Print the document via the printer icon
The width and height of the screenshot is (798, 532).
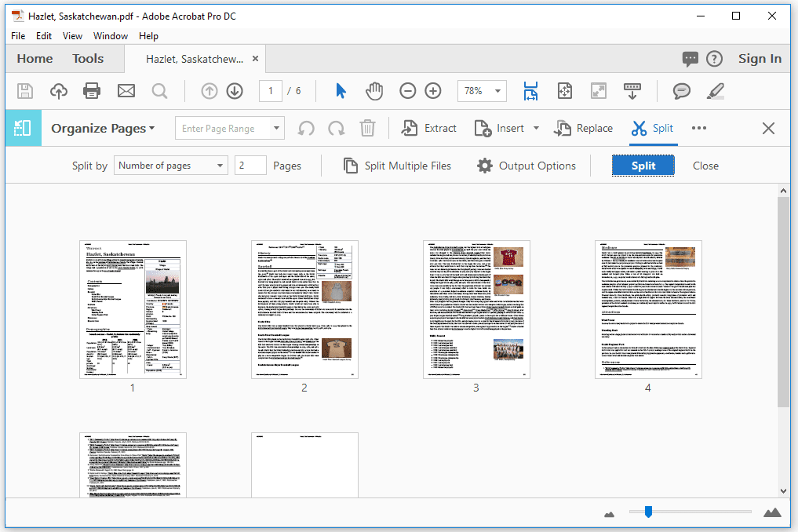pyautogui.click(x=92, y=90)
